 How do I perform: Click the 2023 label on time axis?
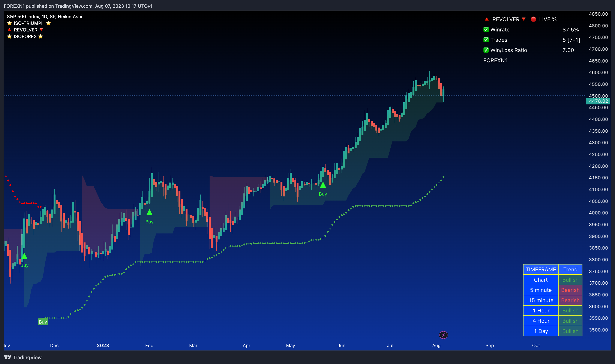(x=103, y=345)
